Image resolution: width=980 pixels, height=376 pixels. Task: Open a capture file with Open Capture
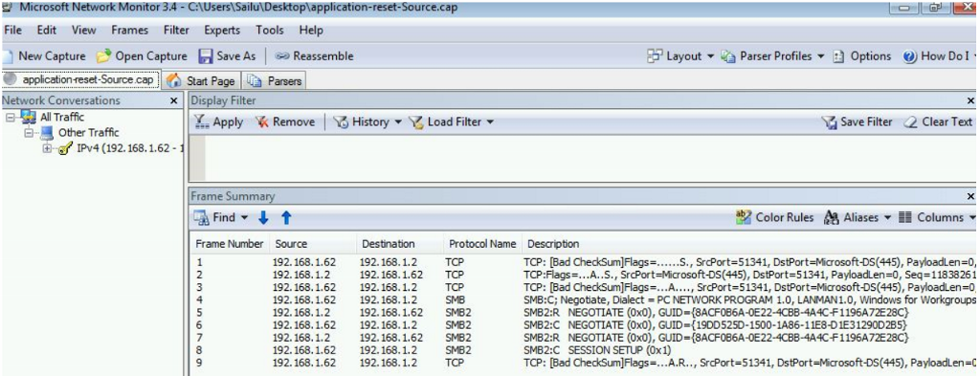[142, 56]
